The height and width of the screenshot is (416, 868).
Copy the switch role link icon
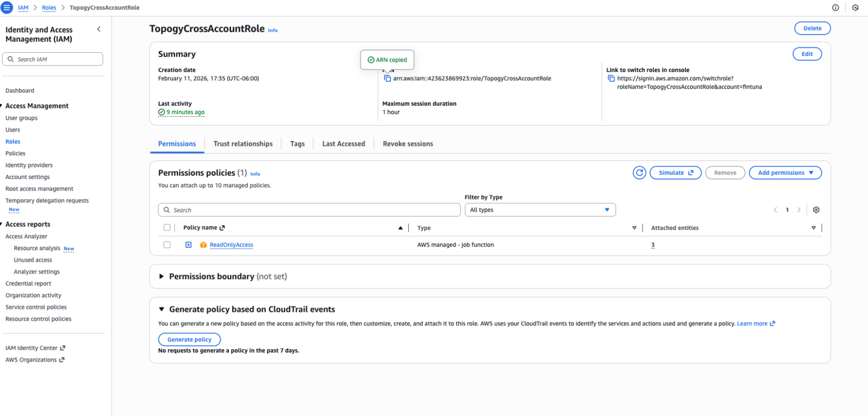[x=611, y=78]
